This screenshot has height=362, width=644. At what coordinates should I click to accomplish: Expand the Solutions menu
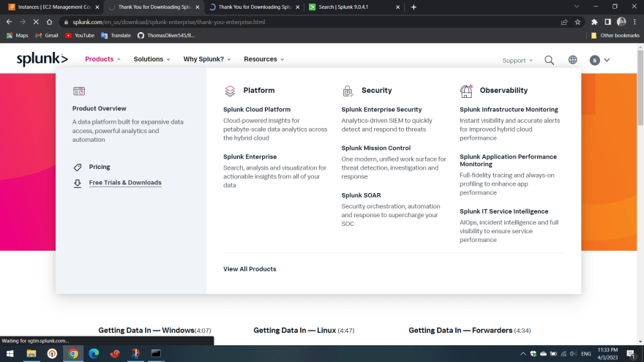click(151, 59)
